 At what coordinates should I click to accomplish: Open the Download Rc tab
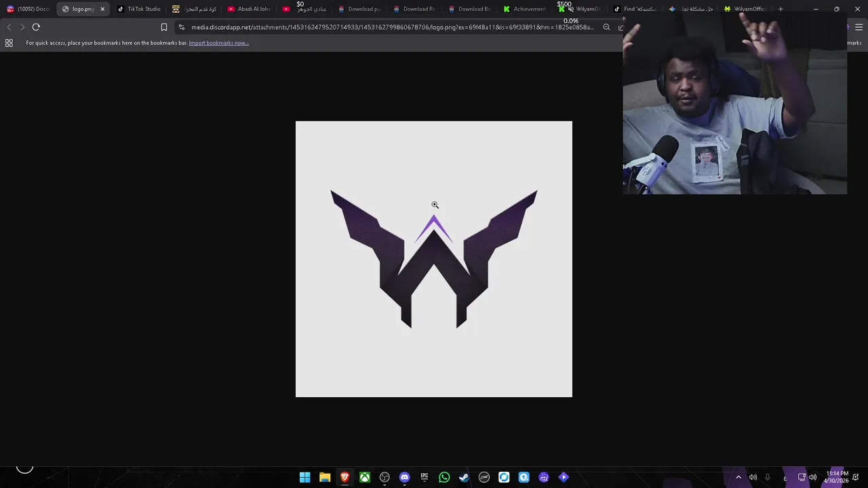coord(414,9)
